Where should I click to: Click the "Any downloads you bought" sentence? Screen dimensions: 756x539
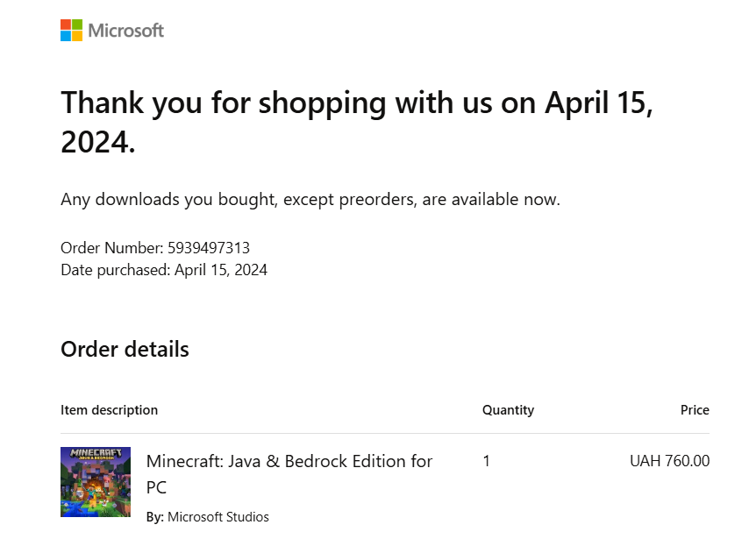(310, 199)
